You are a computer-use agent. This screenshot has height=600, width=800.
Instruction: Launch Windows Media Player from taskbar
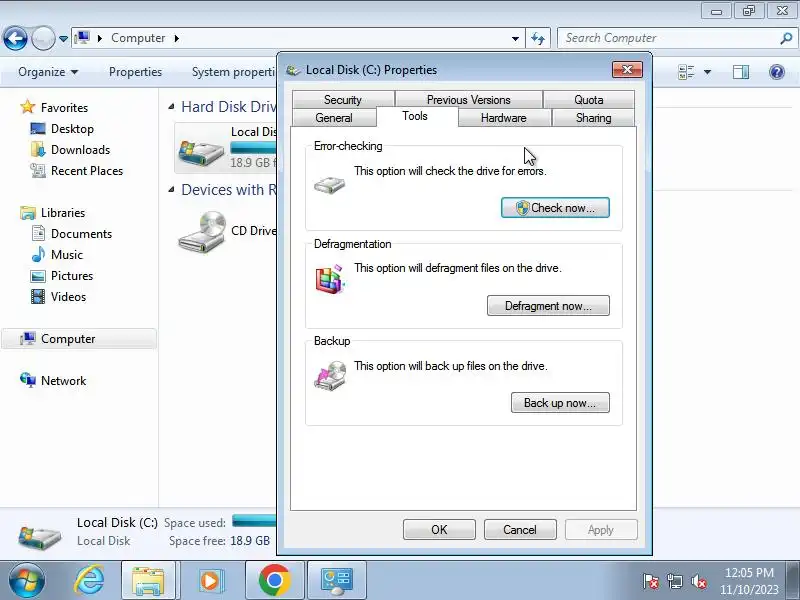tap(210, 581)
